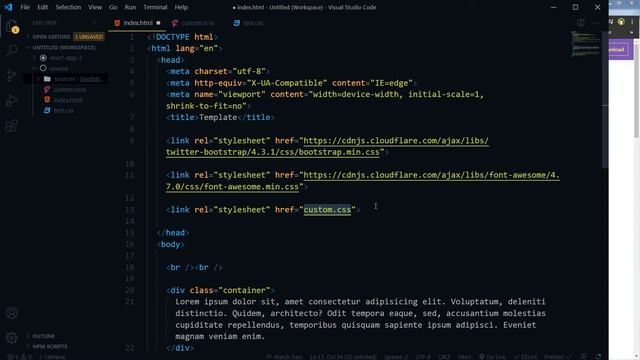Click the Template title text in editor
Viewport: 640px width, 360px height.
[x=218, y=117]
